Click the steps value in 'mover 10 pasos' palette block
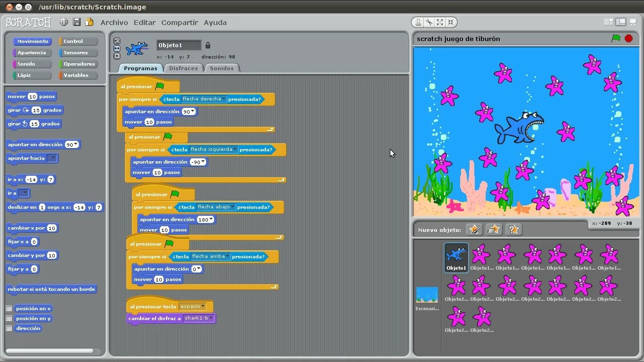644x362 pixels. pos(32,96)
